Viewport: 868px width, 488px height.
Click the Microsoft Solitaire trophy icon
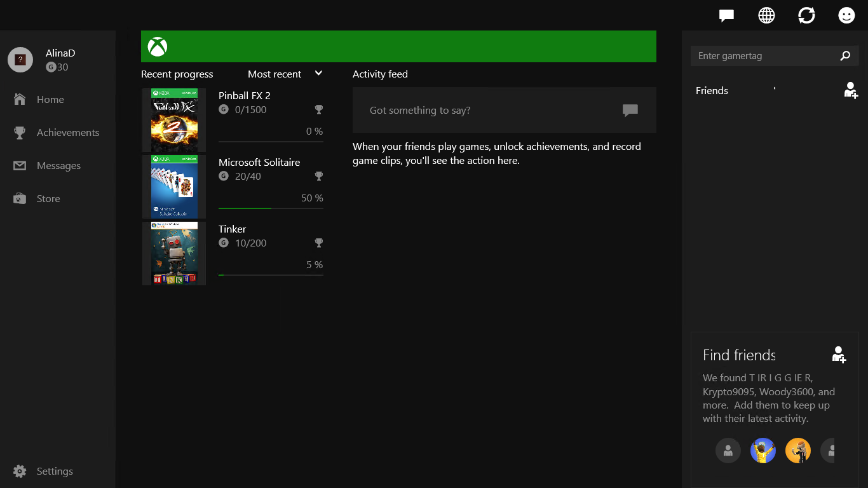tap(319, 176)
